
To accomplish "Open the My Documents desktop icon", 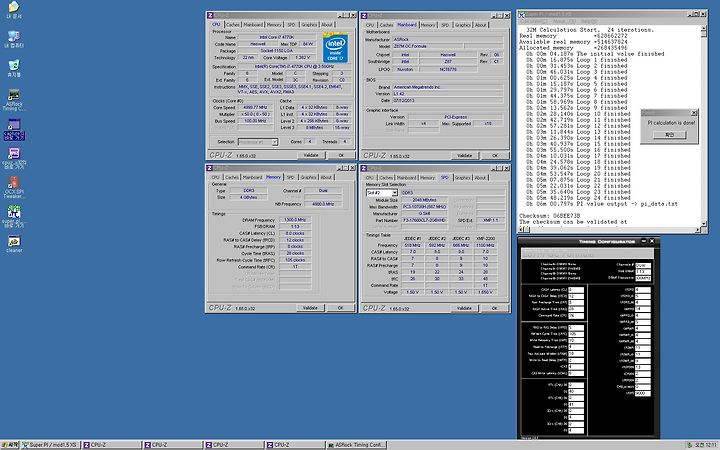I will (14, 10).
